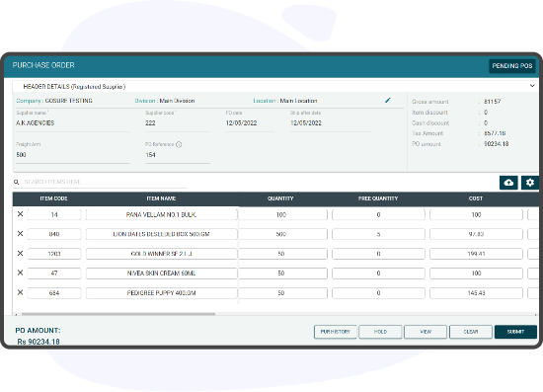This screenshot has width=543, height=392.
Task: Click the View button
Action: pyautogui.click(x=426, y=332)
